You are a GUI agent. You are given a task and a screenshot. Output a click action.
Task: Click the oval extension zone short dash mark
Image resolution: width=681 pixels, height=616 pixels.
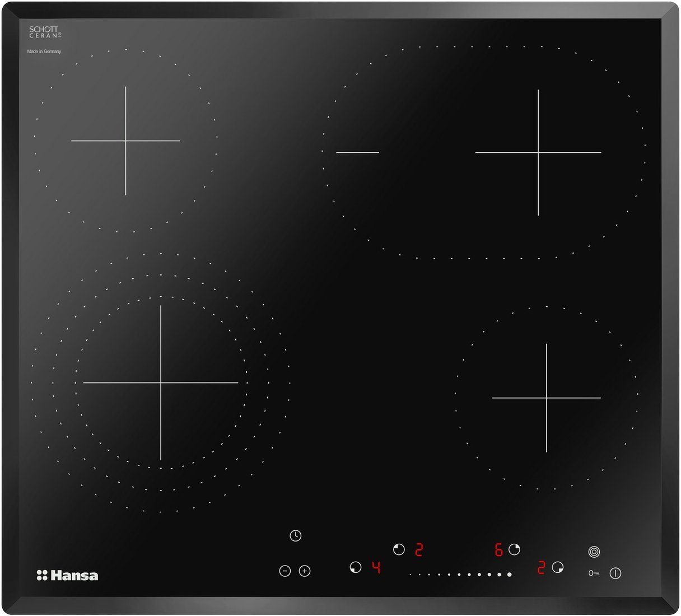click(x=357, y=152)
